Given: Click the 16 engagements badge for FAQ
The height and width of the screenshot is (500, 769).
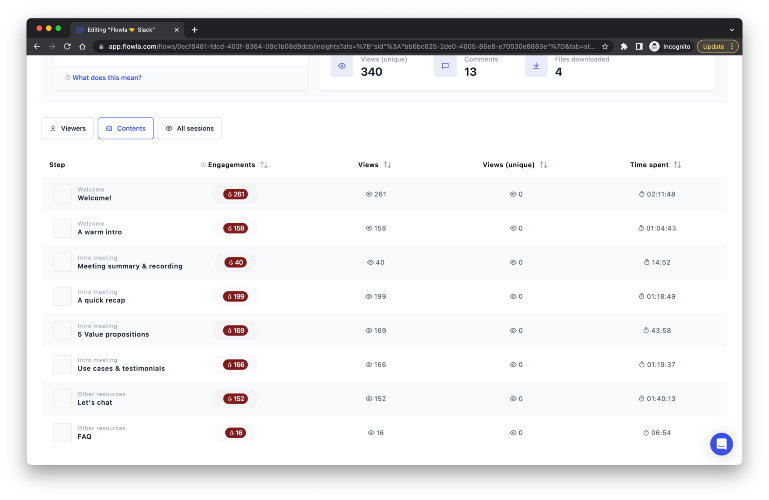Looking at the screenshot, I should (235, 433).
